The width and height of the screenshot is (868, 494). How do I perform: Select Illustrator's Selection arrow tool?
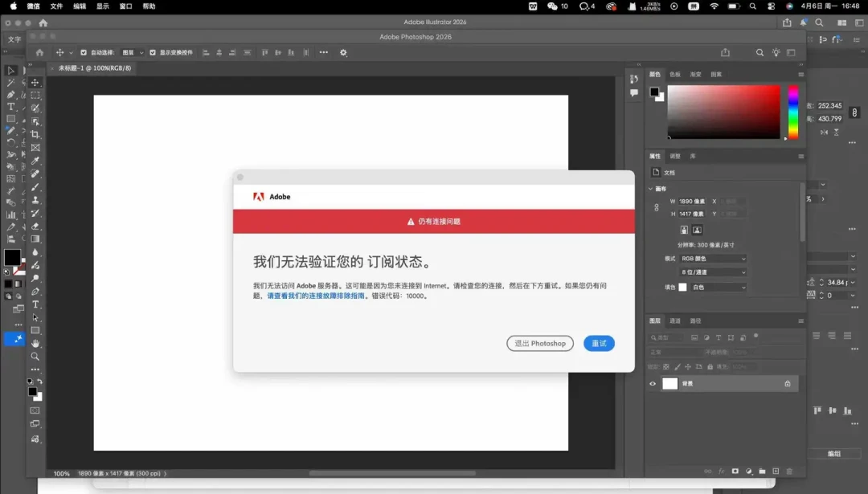coord(10,70)
